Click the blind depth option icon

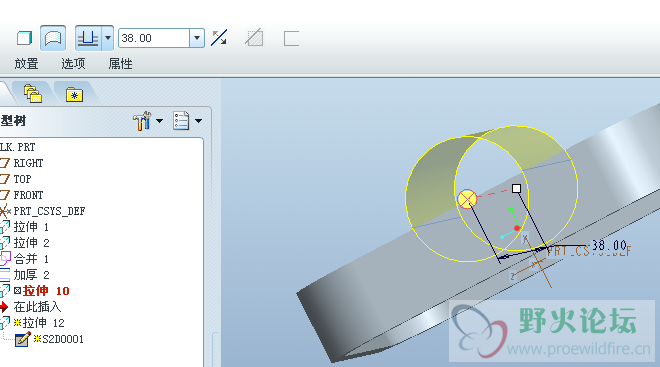coord(88,38)
